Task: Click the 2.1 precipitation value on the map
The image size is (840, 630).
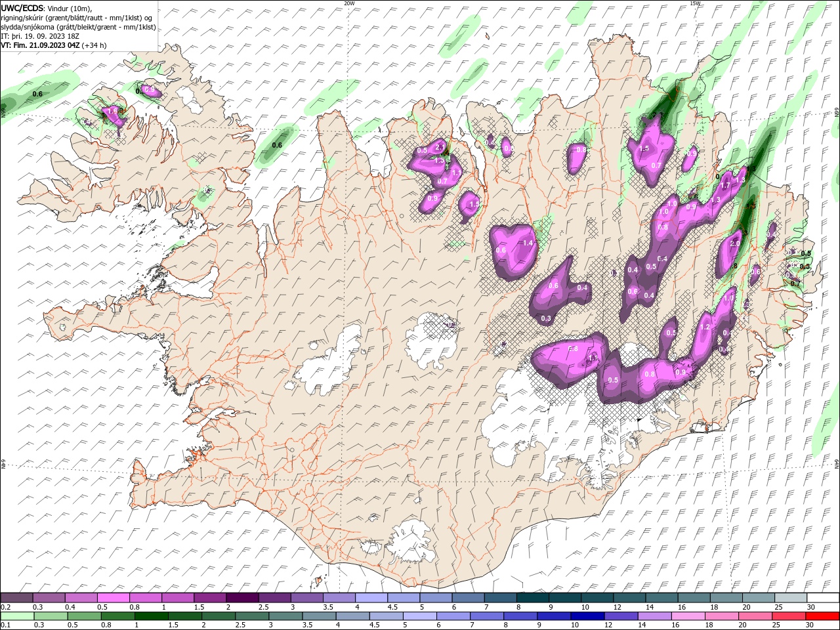Action: (440, 146)
